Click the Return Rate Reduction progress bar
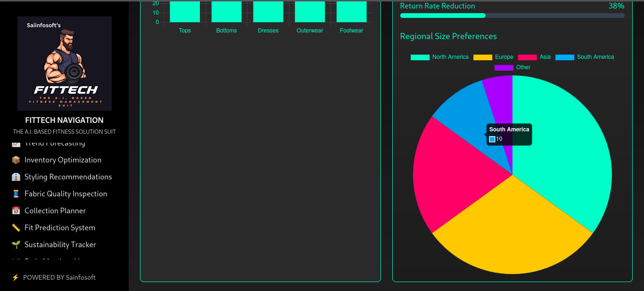This screenshot has width=644, height=291. click(x=512, y=16)
